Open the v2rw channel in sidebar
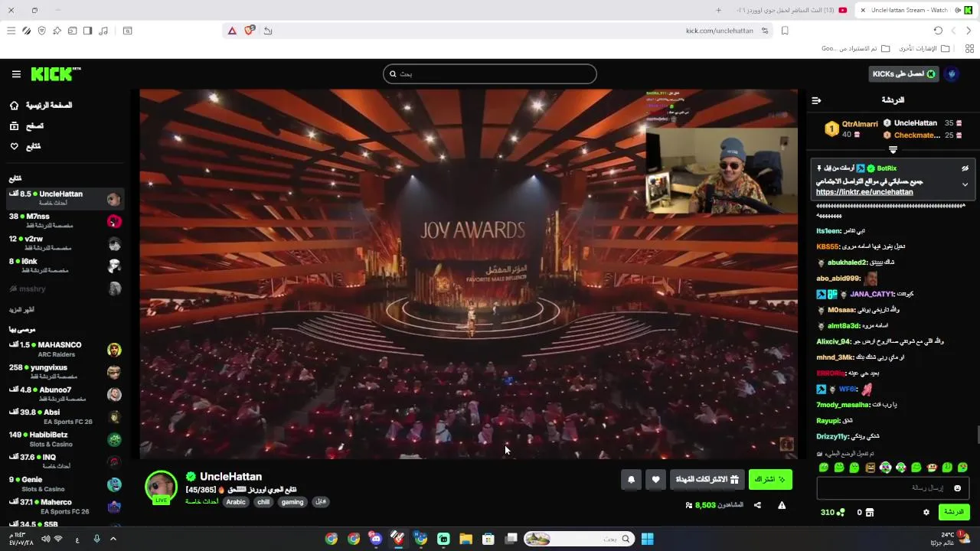The width and height of the screenshot is (980, 551). tap(65, 243)
